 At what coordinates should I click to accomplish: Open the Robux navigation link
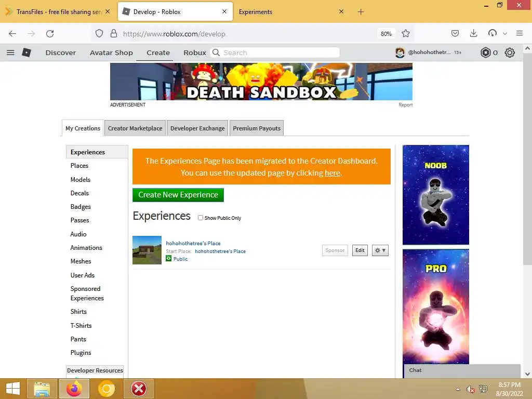[x=195, y=52]
